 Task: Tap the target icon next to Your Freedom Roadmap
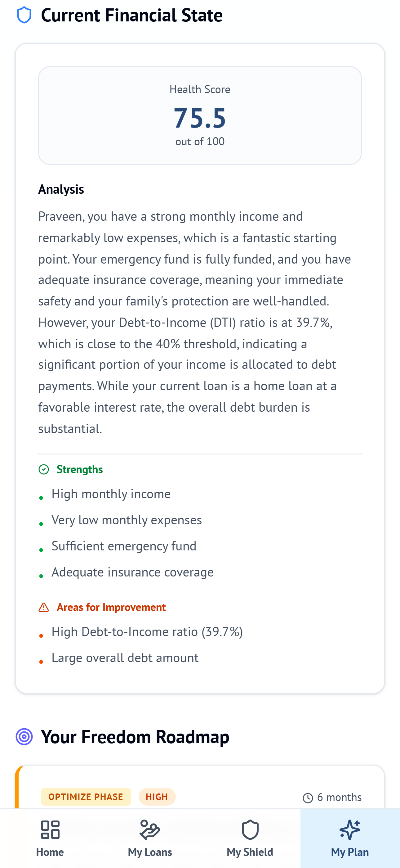(x=24, y=736)
